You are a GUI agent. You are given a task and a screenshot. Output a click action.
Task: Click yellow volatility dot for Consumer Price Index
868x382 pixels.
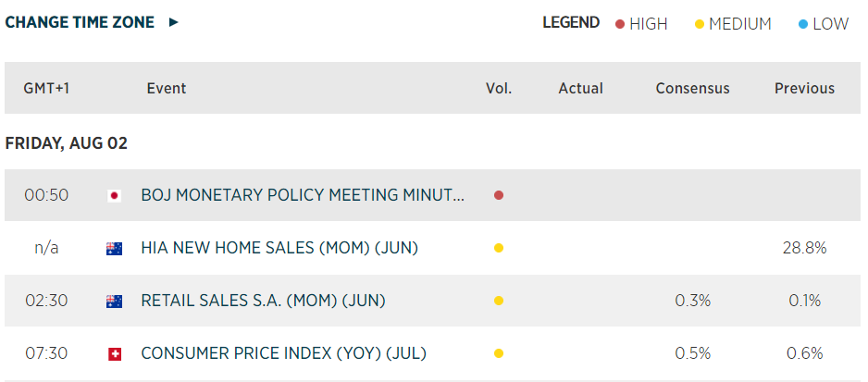[x=499, y=353]
